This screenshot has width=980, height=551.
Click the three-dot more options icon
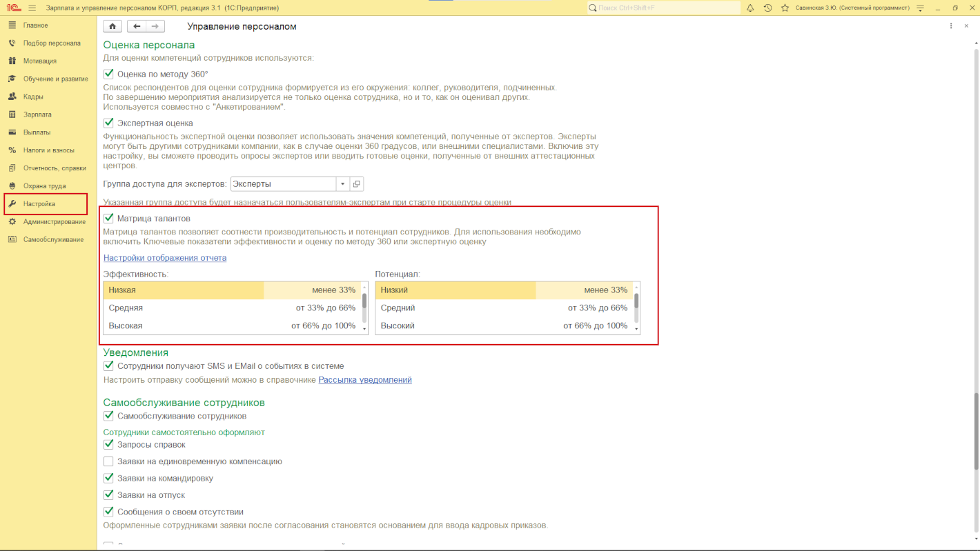(951, 26)
